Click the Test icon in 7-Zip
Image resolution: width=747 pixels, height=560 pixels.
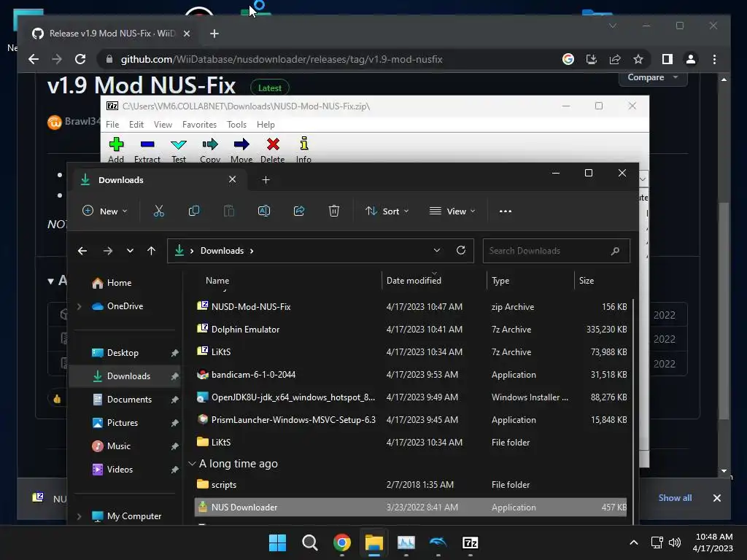(x=179, y=144)
